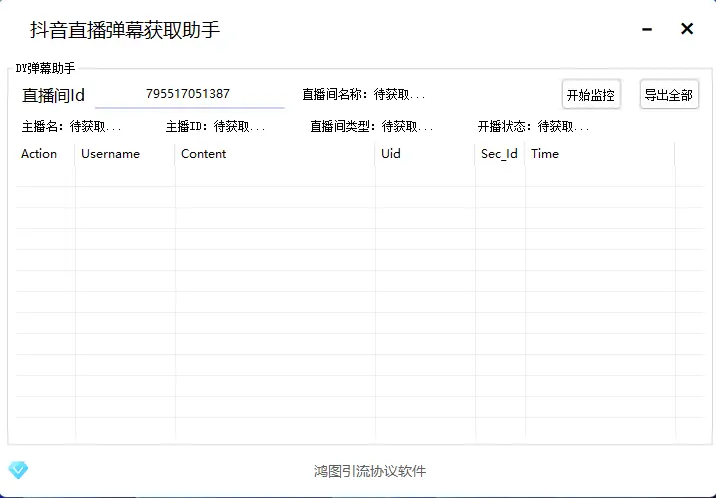Close the 抖音直播弹幕获取助手 window
Viewport: 716px width, 498px height.
tap(687, 29)
